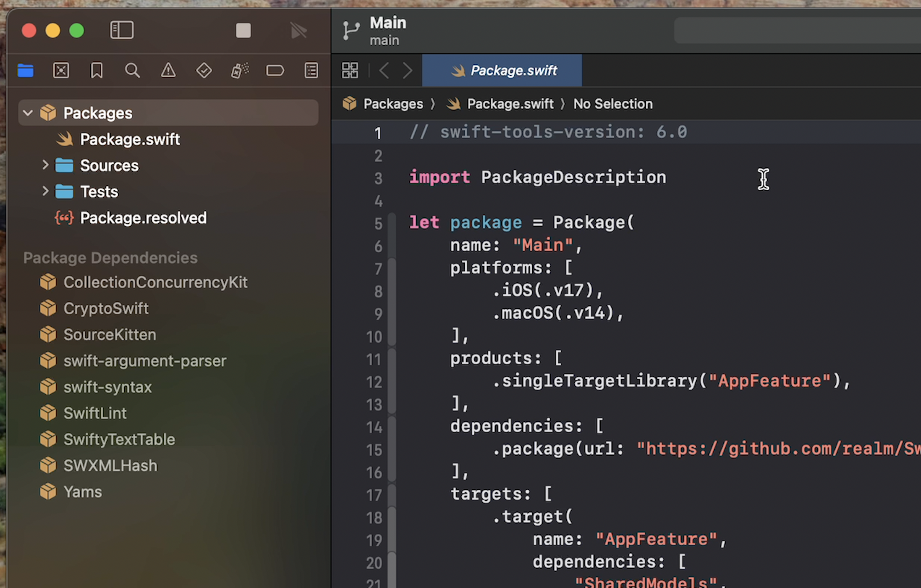Show the Breakpoint navigator
921x588 pixels.
[275, 71]
